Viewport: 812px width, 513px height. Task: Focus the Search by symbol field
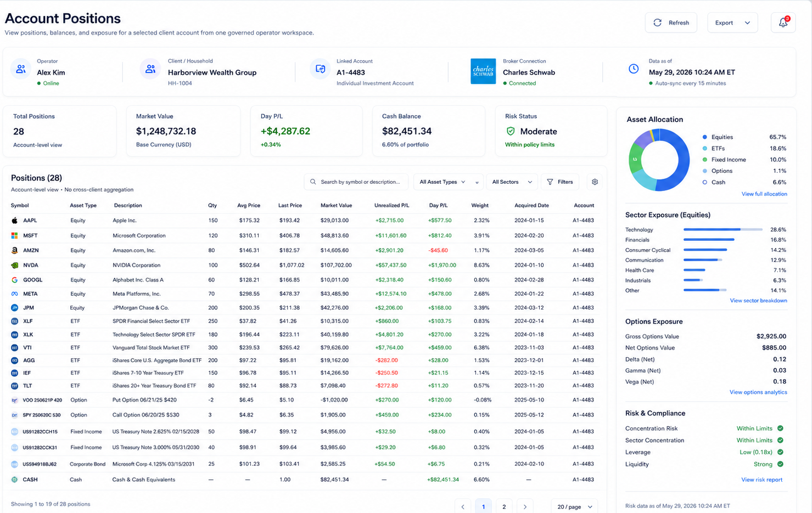point(356,182)
